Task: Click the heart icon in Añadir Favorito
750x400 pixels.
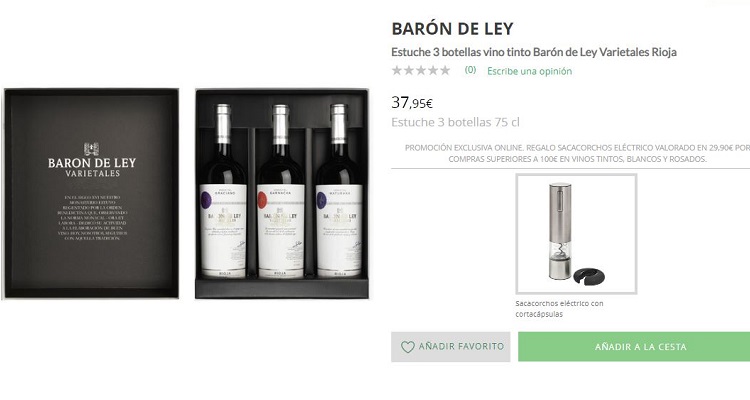Action: tap(408, 347)
